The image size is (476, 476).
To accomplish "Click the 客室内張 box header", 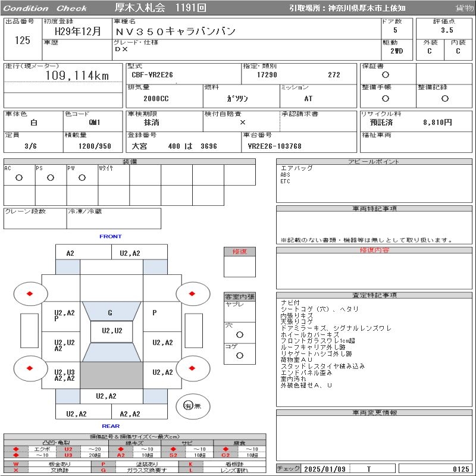I will pos(240,296).
